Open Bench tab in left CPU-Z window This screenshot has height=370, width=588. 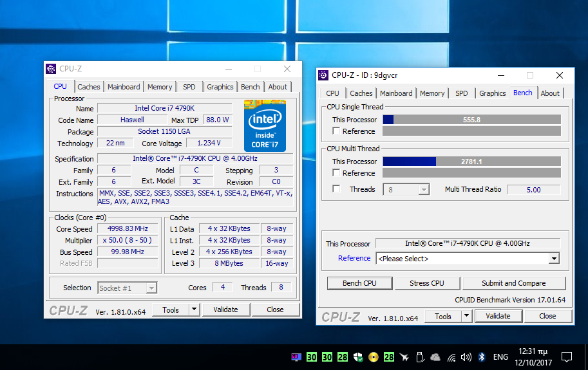[250, 87]
